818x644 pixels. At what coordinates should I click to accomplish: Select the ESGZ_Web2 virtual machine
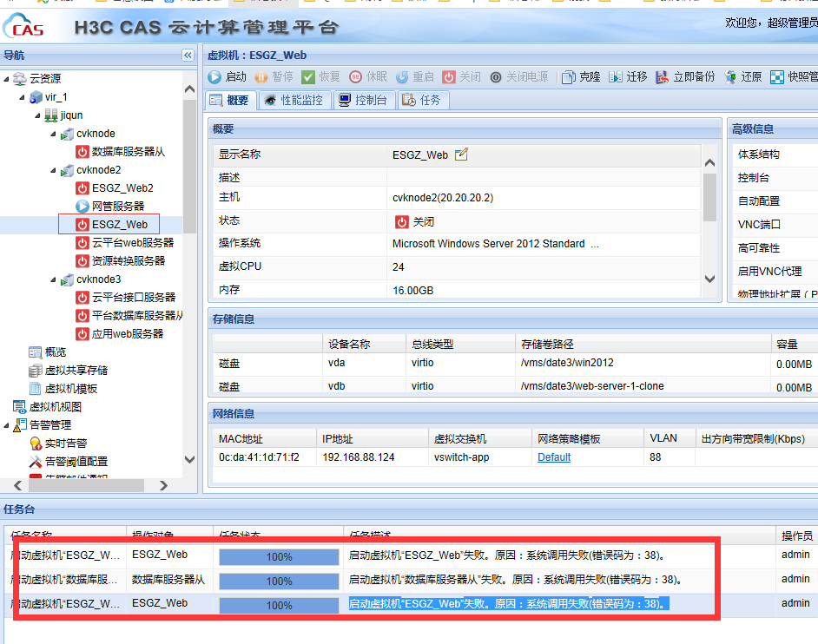tap(115, 188)
